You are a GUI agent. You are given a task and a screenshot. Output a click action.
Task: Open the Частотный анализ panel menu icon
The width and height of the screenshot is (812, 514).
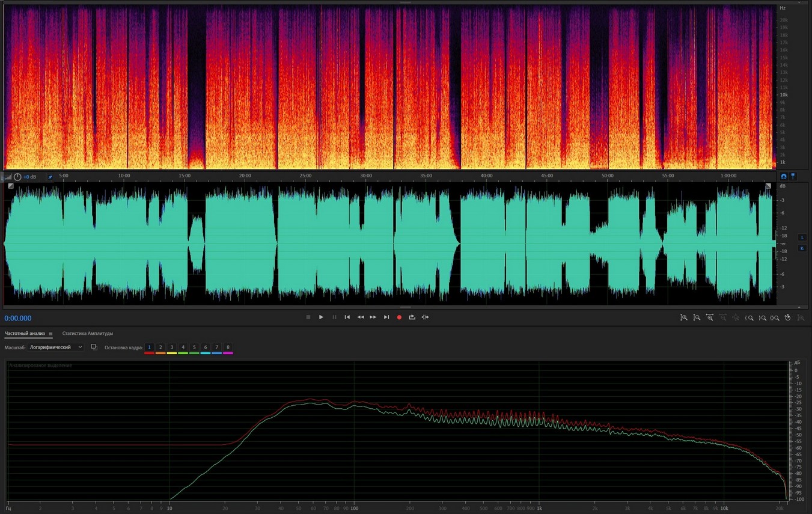pos(50,334)
